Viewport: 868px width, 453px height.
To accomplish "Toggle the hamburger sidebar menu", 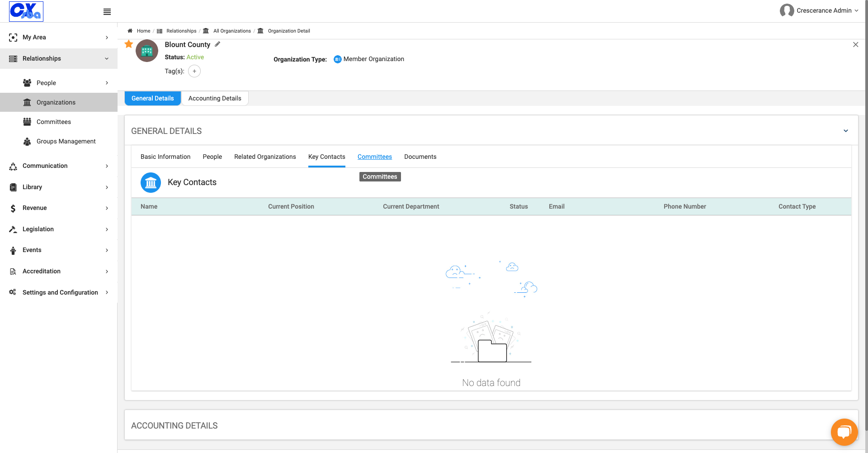I will (x=107, y=12).
